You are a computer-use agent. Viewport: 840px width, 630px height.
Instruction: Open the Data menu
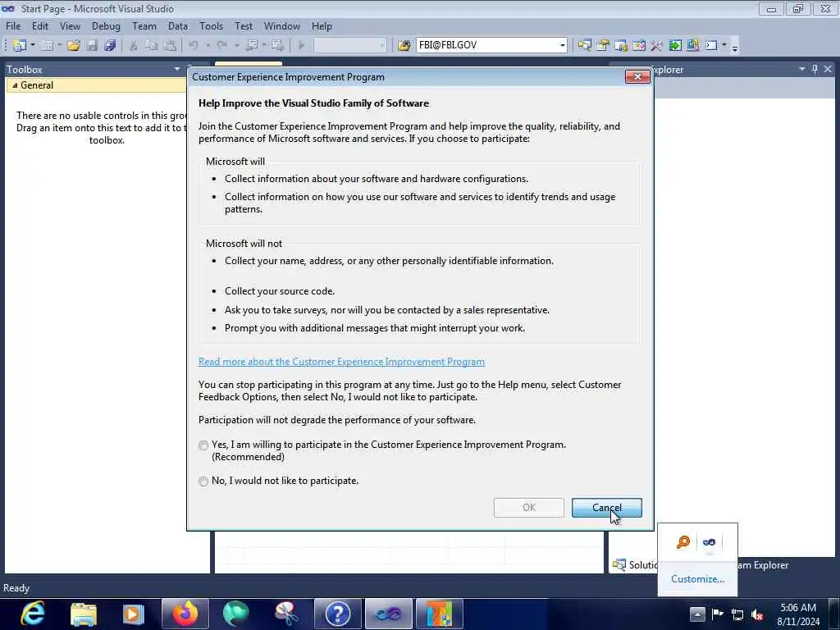pyautogui.click(x=178, y=26)
